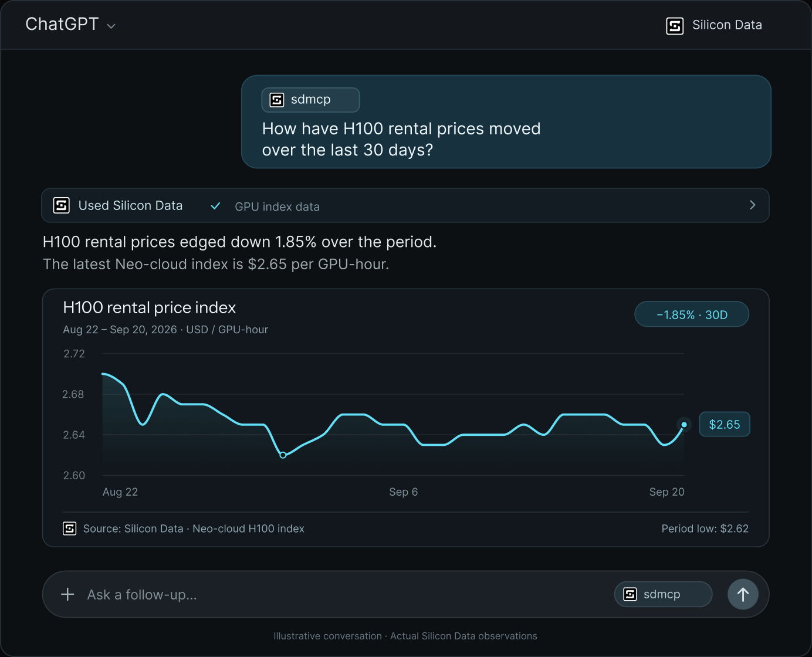Click the 'H100 rental price index' chart title
The image size is (812, 657).
click(x=150, y=307)
